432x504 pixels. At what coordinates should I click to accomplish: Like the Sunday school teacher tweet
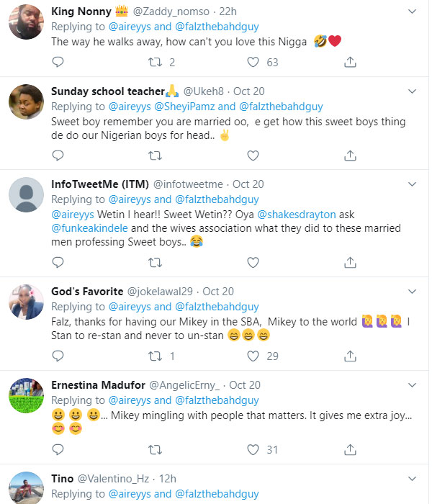[x=253, y=156]
